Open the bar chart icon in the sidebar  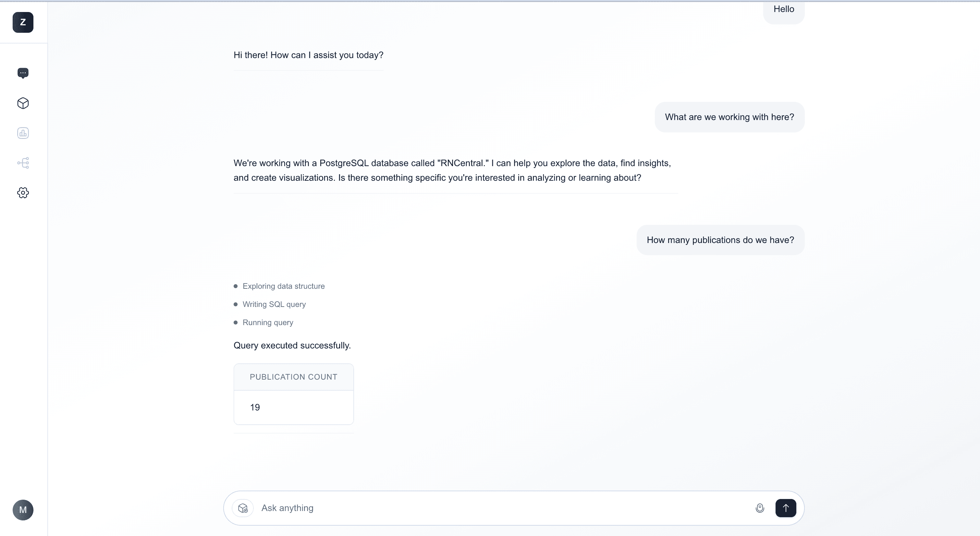[23, 133]
